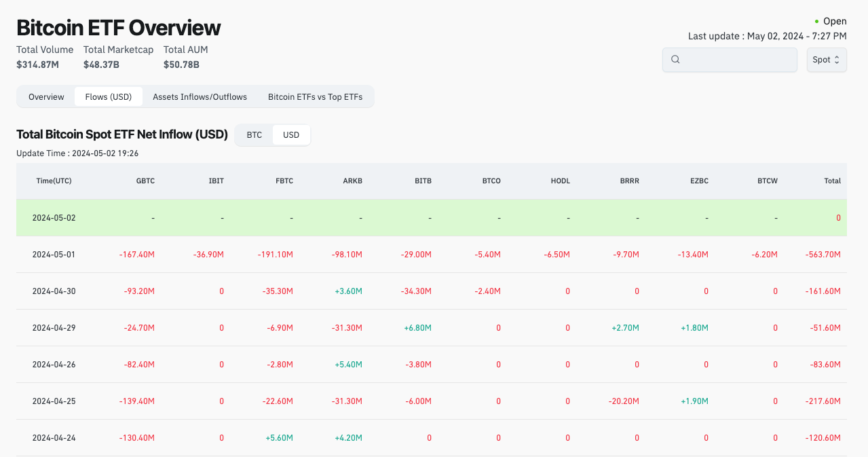Image resolution: width=868 pixels, height=457 pixels.
Task: Click GBTC value -167.40M
Action: point(137,255)
